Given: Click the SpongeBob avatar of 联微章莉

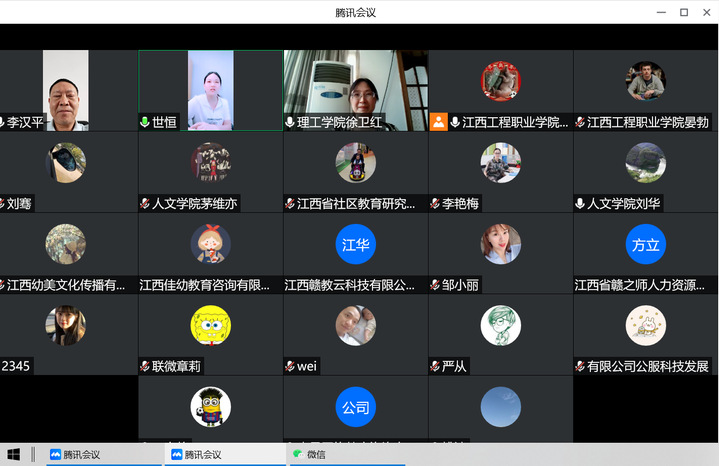Looking at the screenshot, I should [x=210, y=325].
